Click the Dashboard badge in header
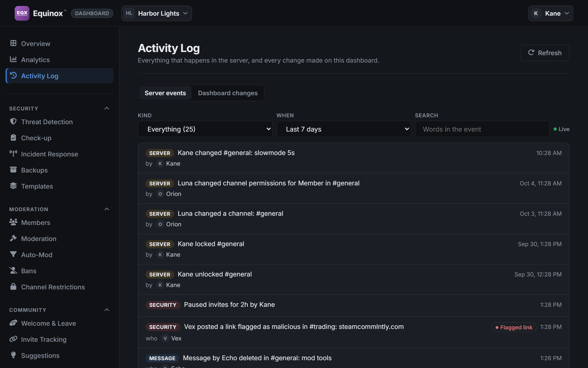 (x=92, y=13)
